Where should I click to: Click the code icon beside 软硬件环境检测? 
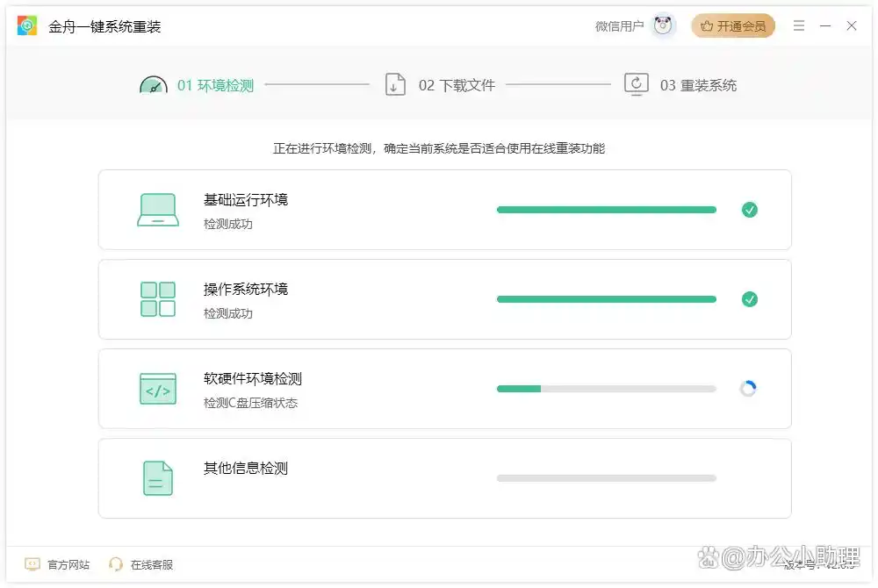click(x=157, y=389)
